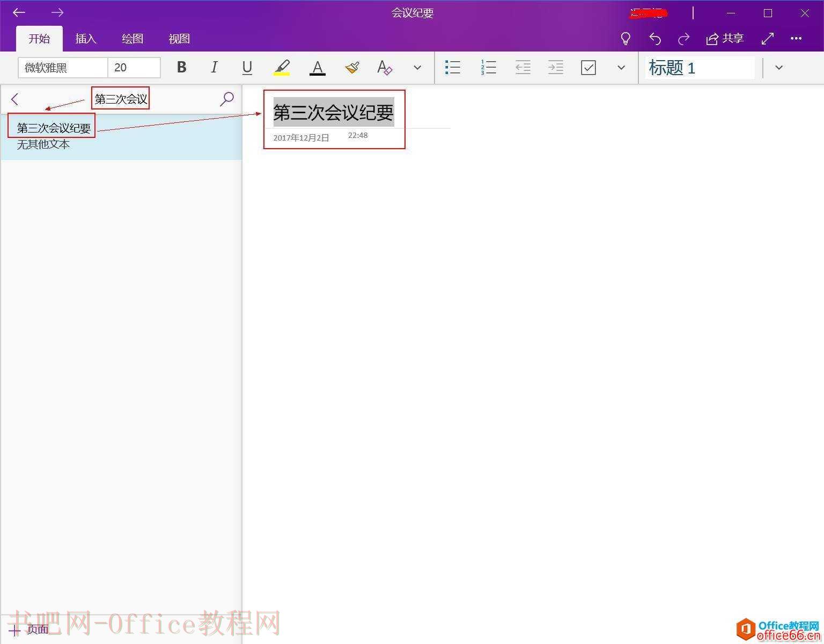Insert a bulleted list
Viewport: 824px width, 644px height.
[453, 67]
